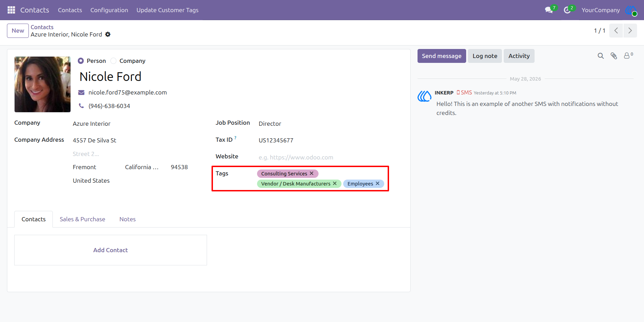Click the Log note button
Screen dimensions: 644x322
(x=485, y=56)
